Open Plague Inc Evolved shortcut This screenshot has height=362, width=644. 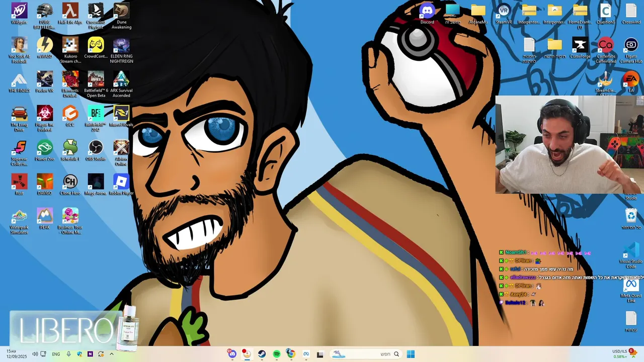tap(45, 118)
